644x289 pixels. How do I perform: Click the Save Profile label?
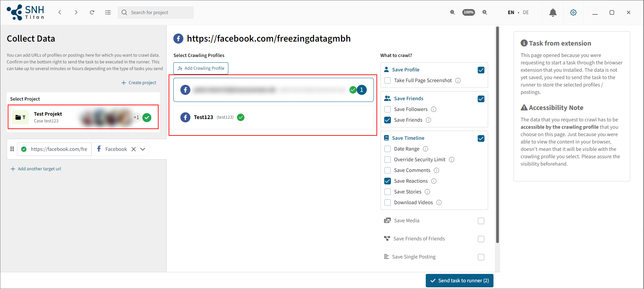pos(406,70)
